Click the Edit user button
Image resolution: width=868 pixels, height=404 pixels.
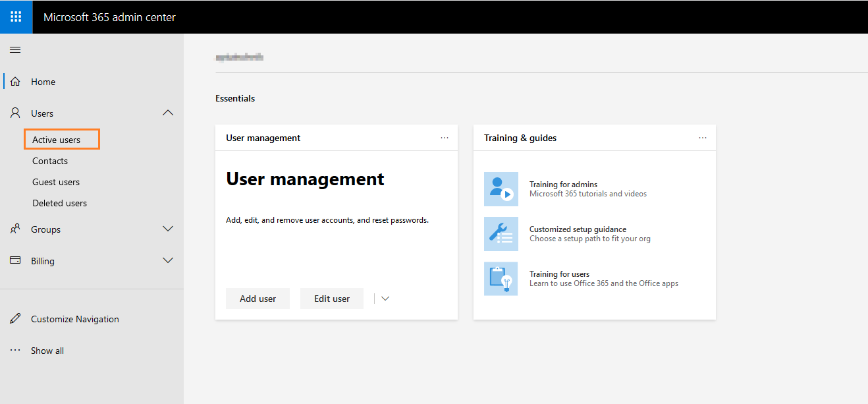(x=332, y=299)
